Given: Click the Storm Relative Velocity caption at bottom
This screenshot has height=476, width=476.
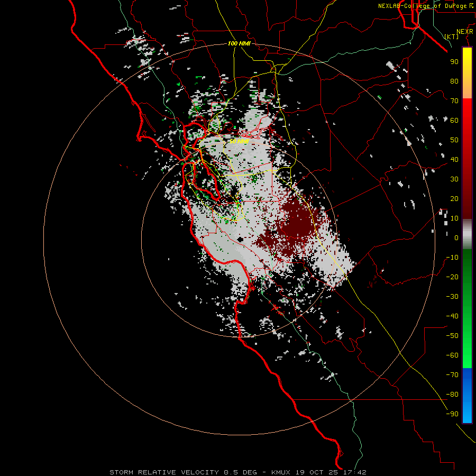Looking at the screenshot, I should [x=238, y=472].
